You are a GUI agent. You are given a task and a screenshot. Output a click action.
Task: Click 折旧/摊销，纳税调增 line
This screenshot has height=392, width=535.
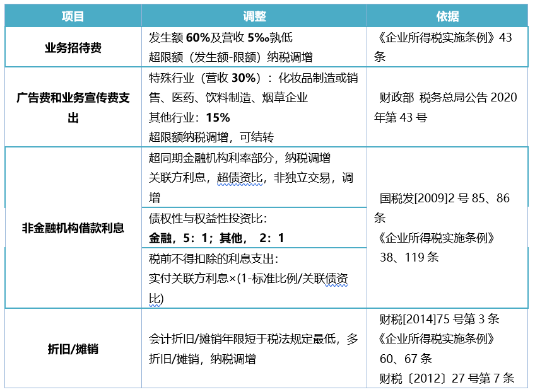pyautogui.click(x=203, y=359)
